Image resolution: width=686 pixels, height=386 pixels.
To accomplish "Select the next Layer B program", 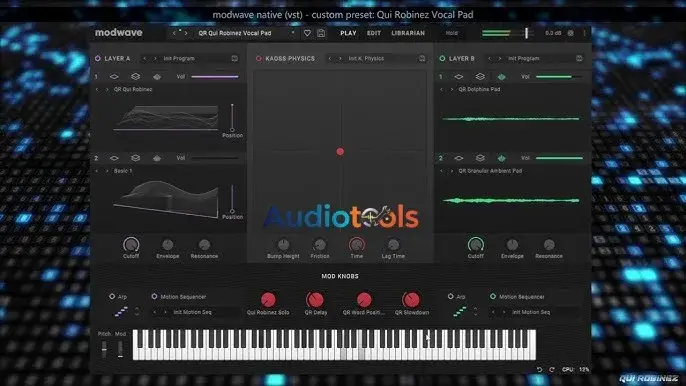I will pyautogui.click(x=500, y=58).
